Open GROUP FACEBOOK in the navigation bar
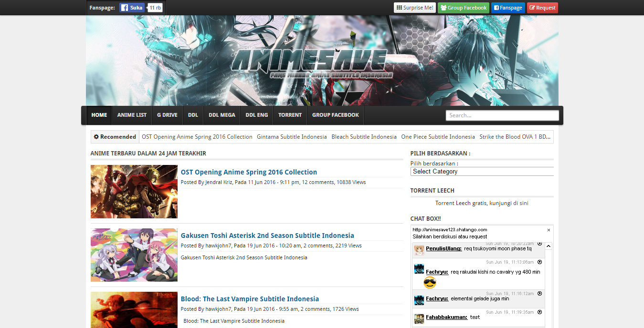Viewport: 644px width, 328px height. click(x=336, y=115)
